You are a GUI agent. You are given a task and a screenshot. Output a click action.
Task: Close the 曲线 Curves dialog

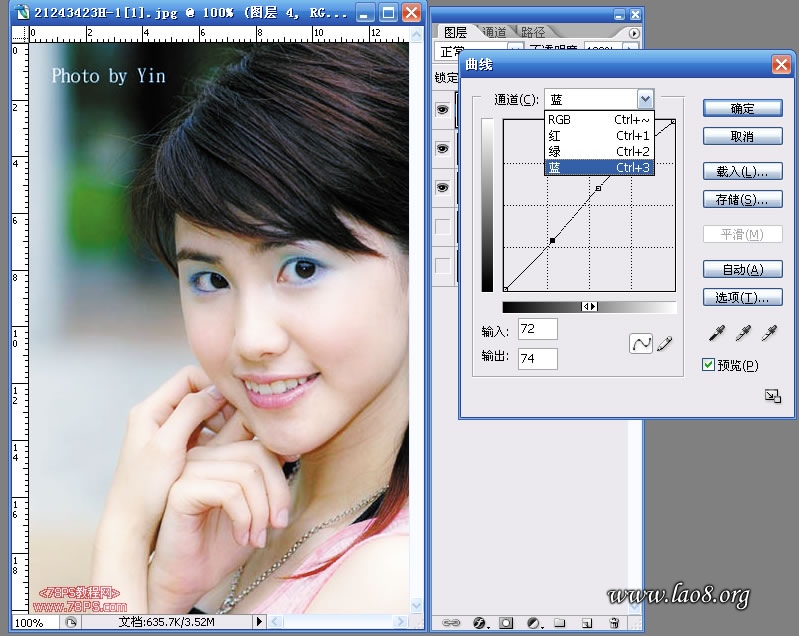point(781,65)
